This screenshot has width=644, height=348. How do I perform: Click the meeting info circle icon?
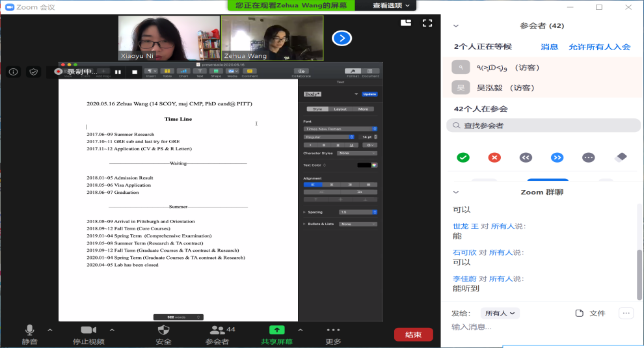tap(13, 72)
